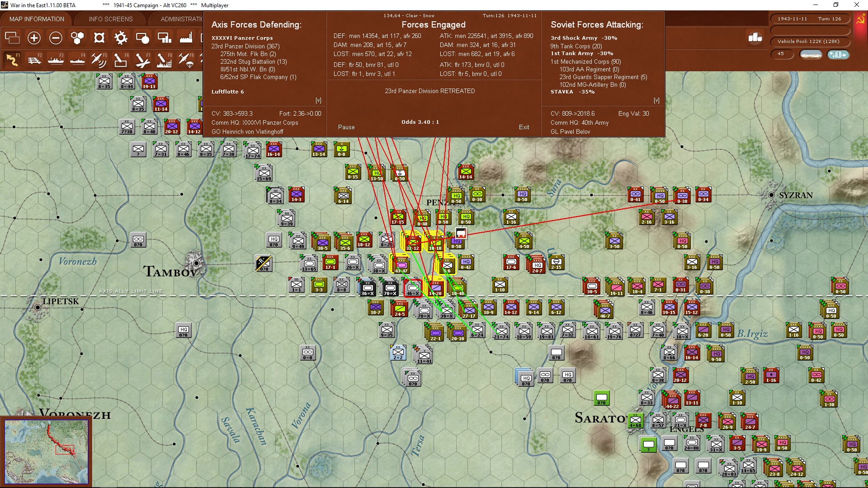Click 23rd Guards Sapper Regiment (5) entry
Viewport: 868px width, 488px height.
pyautogui.click(x=603, y=77)
